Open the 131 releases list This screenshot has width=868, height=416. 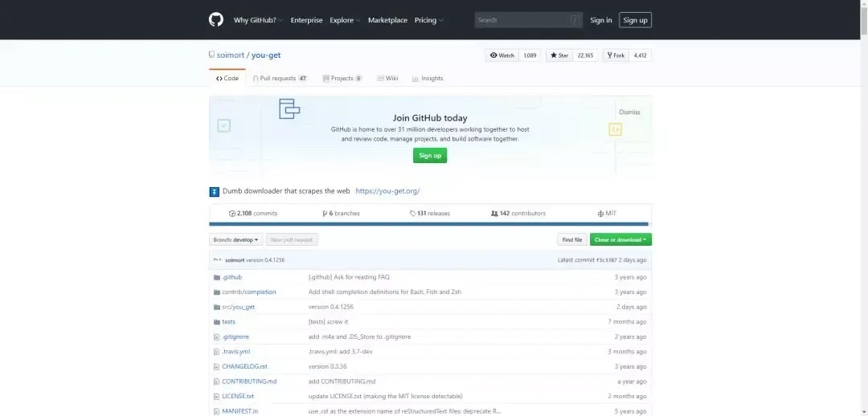point(430,214)
